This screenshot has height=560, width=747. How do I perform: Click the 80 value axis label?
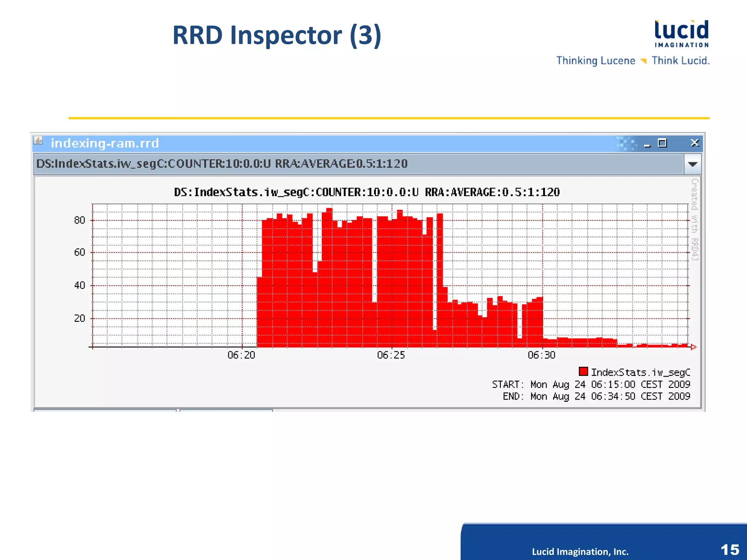(80, 220)
